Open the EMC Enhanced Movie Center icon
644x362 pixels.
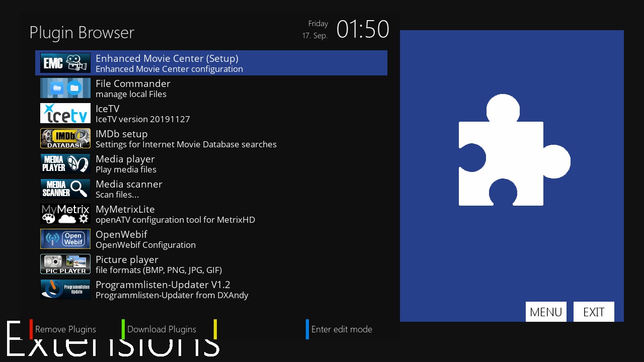tap(65, 63)
